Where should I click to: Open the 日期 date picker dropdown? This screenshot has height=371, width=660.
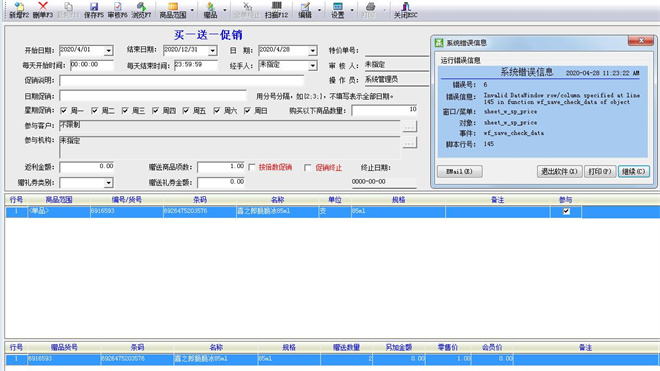coord(312,51)
